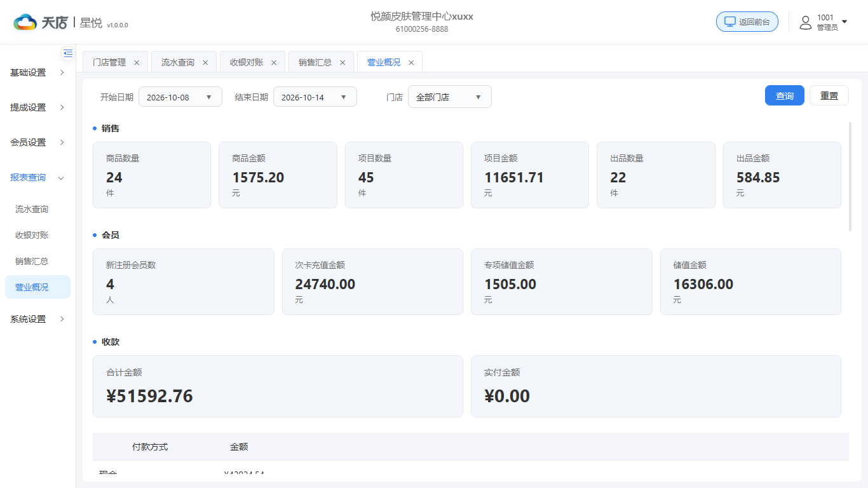
Task: Click the 次卡充值金额 value 24740.00
Action: pyautogui.click(x=325, y=284)
